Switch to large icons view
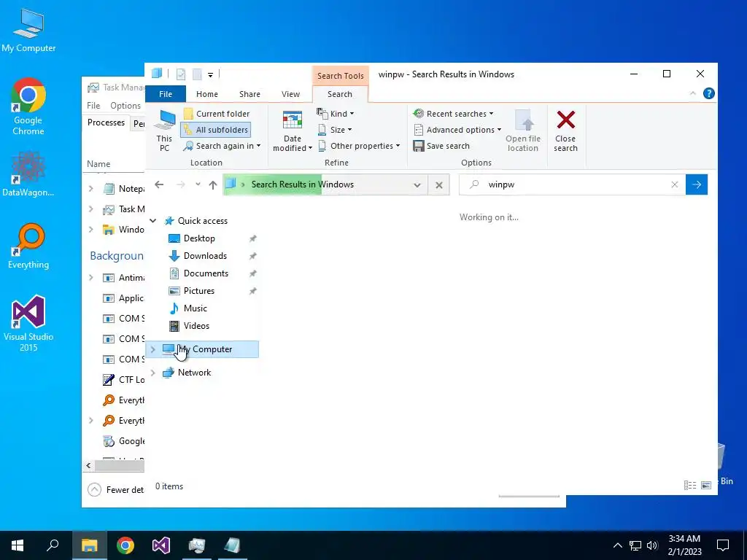This screenshot has width=747, height=560. [x=706, y=485]
